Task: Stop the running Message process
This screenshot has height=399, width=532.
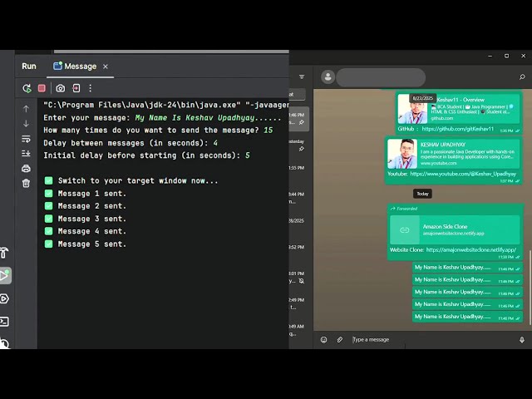Action: [42, 89]
